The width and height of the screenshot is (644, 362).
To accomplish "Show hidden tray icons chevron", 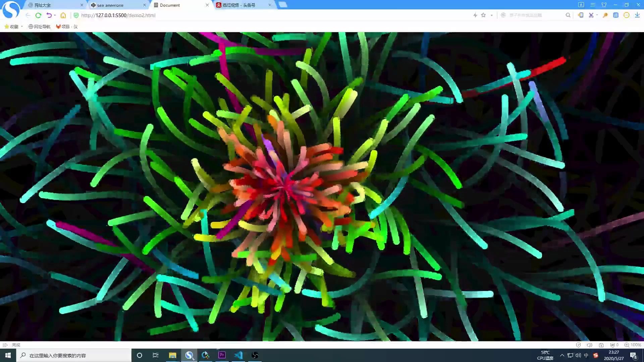I will coord(562,355).
